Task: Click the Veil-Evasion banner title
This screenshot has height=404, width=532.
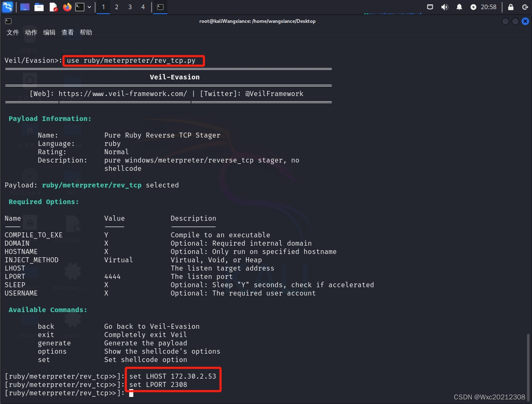Action: point(174,77)
